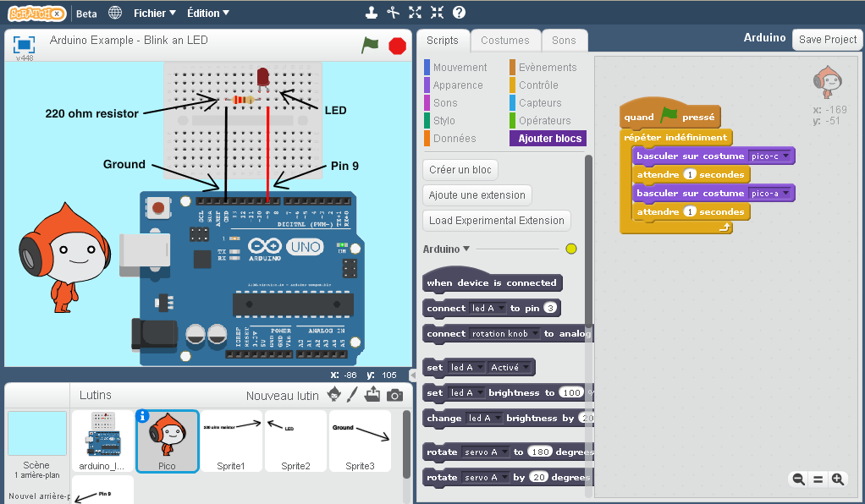Zoom out the scripts area

(798, 479)
